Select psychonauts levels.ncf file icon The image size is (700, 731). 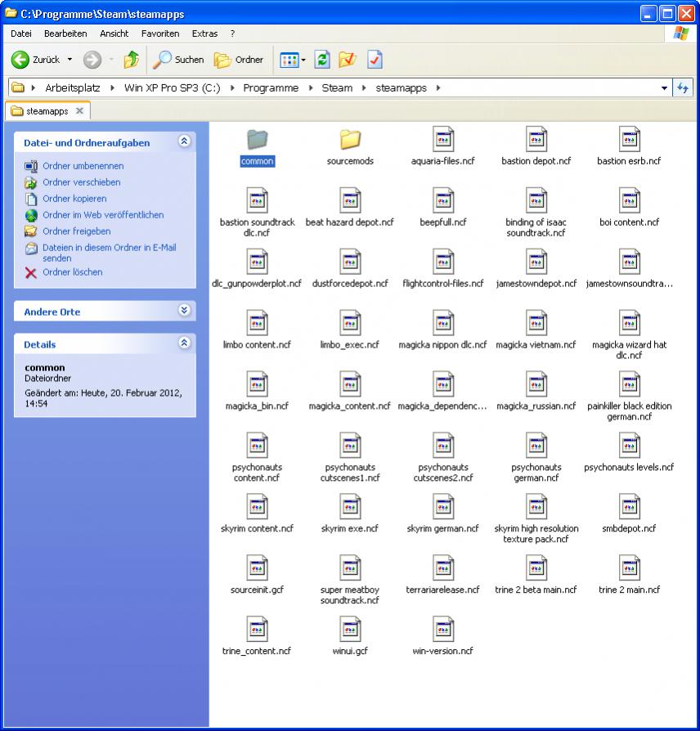(x=629, y=445)
